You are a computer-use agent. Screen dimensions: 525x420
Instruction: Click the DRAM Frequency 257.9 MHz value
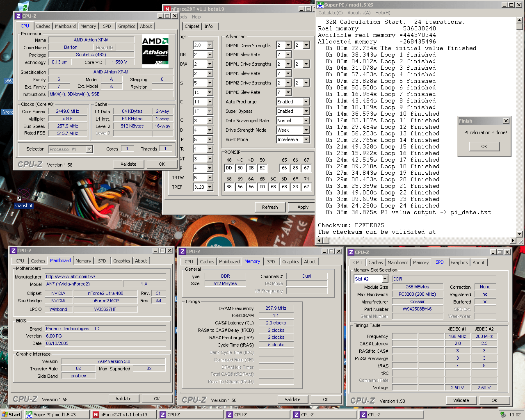[x=276, y=308]
